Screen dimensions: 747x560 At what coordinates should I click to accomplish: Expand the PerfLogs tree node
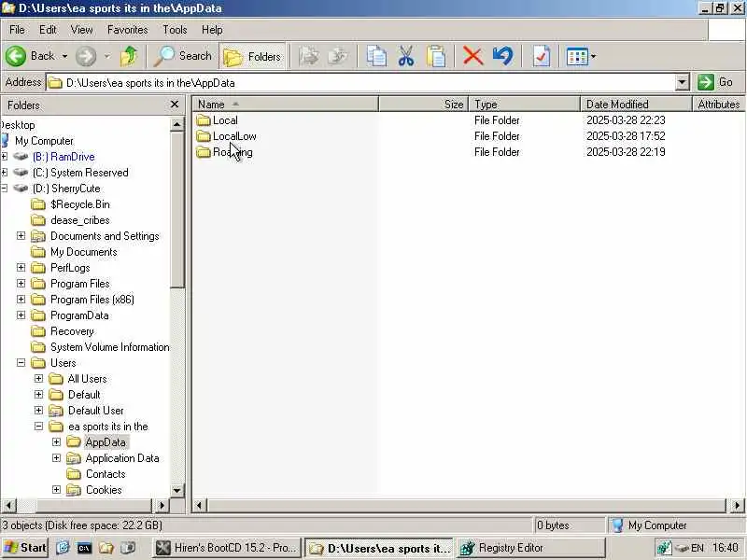tap(21, 268)
